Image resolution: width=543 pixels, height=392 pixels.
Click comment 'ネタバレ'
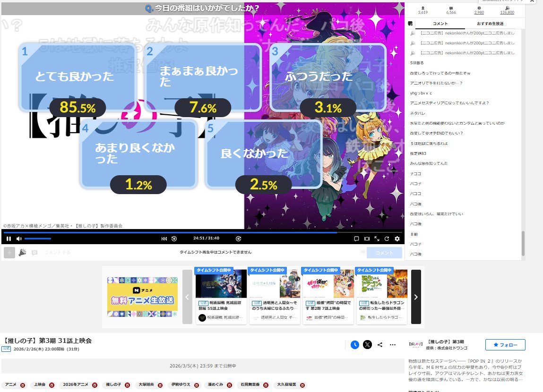(x=417, y=113)
